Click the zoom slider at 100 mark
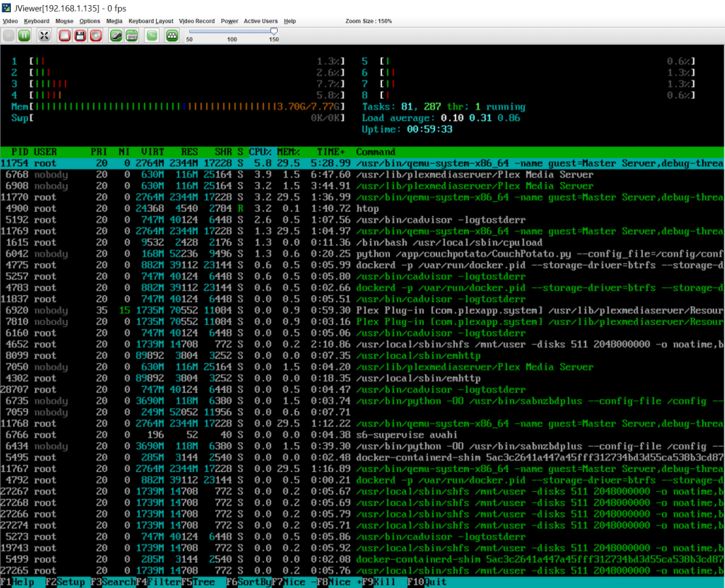 tap(232, 31)
